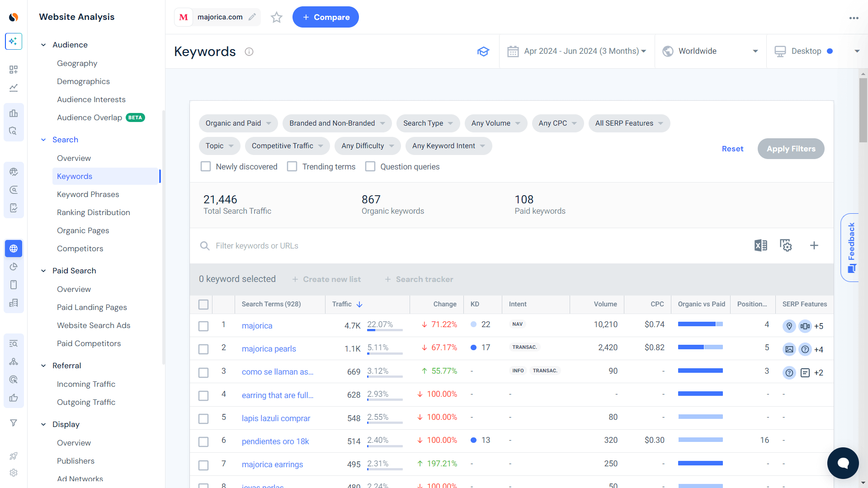The height and width of the screenshot is (488, 868).
Task: Click the map pin SERP feature for majorica
Action: pyautogui.click(x=789, y=326)
